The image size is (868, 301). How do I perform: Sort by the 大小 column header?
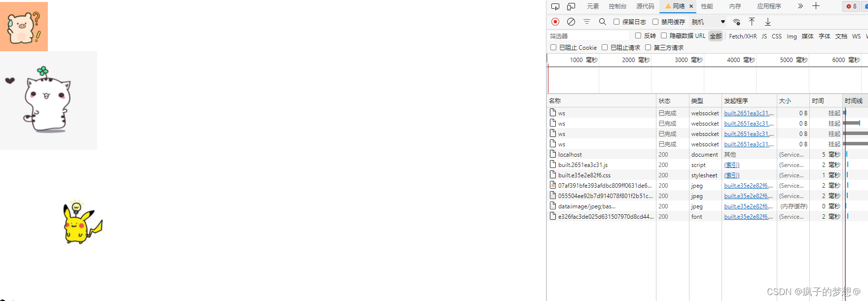tap(793, 100)
